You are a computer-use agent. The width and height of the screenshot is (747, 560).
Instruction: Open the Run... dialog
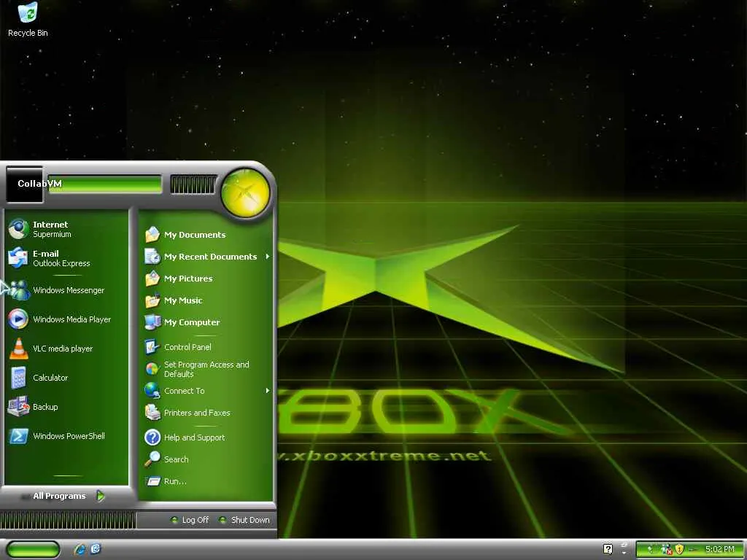point(206,481)
